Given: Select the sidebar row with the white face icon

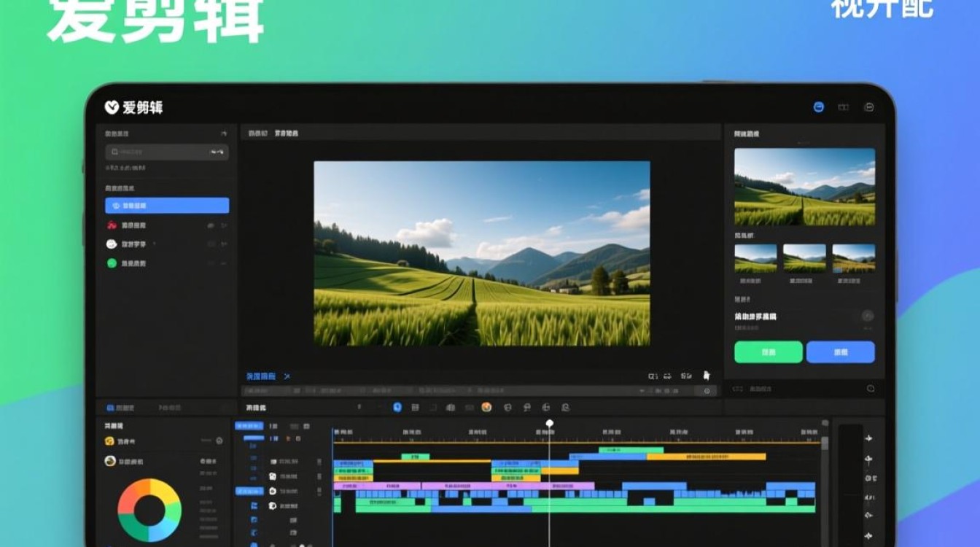Looking at the screenshot, I should [x=167, y=244].
